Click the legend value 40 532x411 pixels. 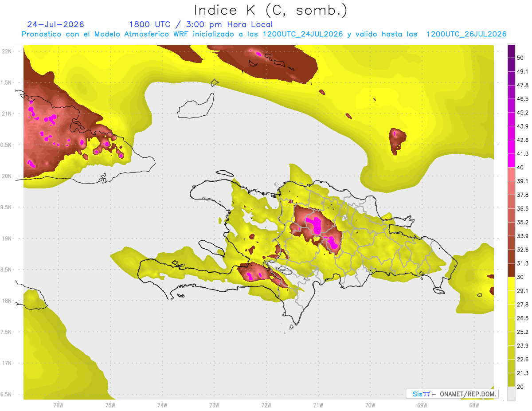click(x=520, y=168)
